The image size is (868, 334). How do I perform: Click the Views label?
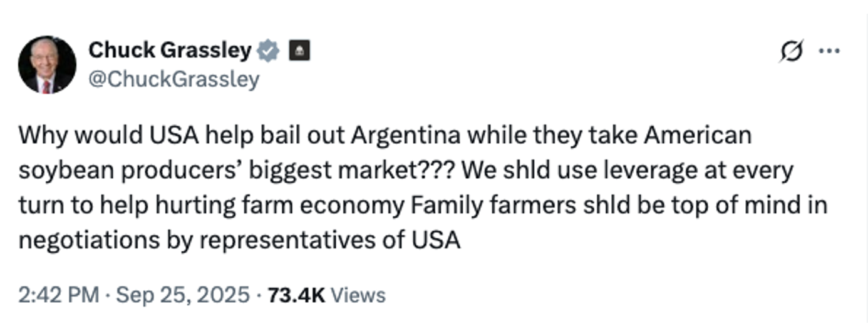tap(358, 295)
